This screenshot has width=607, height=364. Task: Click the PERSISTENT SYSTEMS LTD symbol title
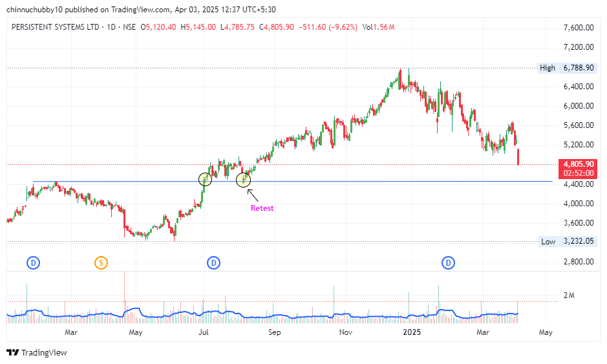tap(56, 27)
